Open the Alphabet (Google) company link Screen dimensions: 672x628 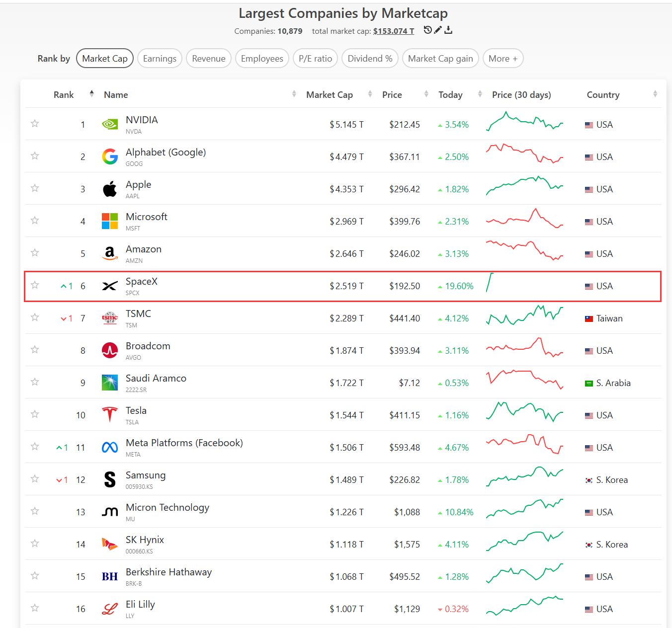click(x=166, y=153)
